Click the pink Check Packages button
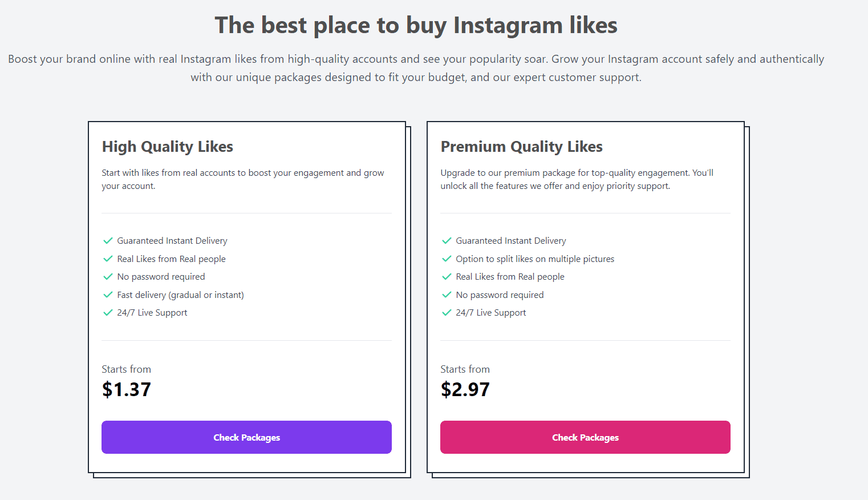868x500 pixels. (x=585, y=437)
